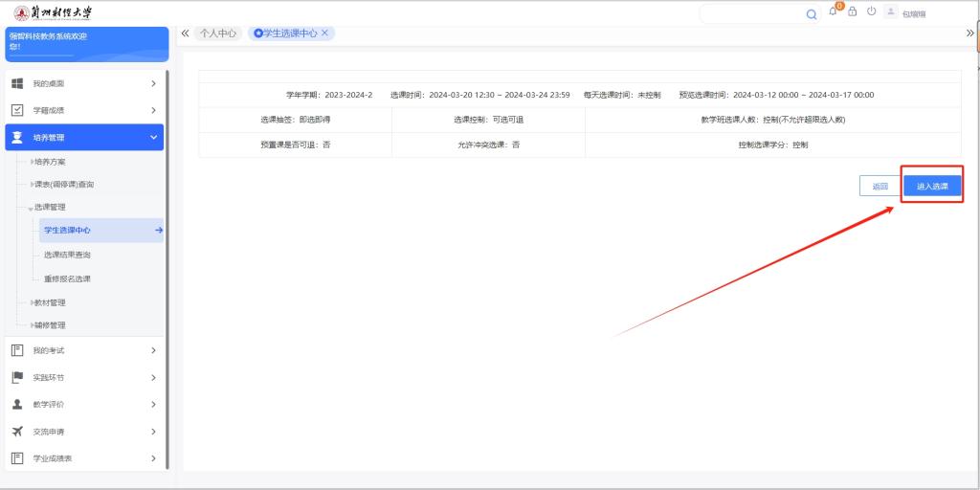980x490 pixels.
Task: Open 选课结果查询 in the sidebar
Action: point(67,255)
